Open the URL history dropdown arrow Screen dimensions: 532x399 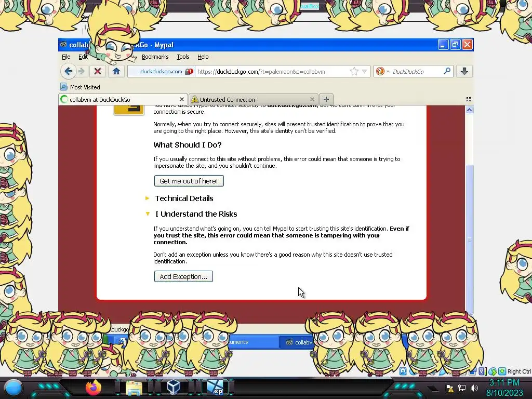coord(364,71)
